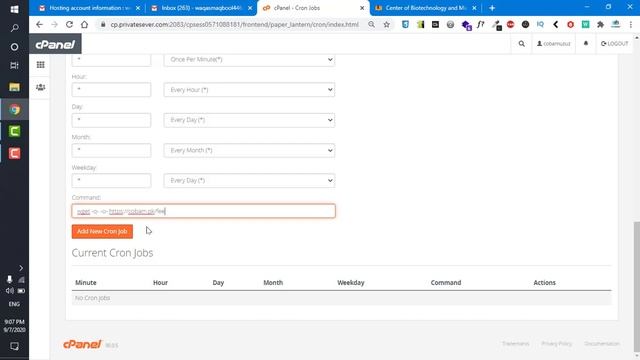Open Minute common settings dropdown
This screenshot has width=640, height=360.
pos(249,60)
